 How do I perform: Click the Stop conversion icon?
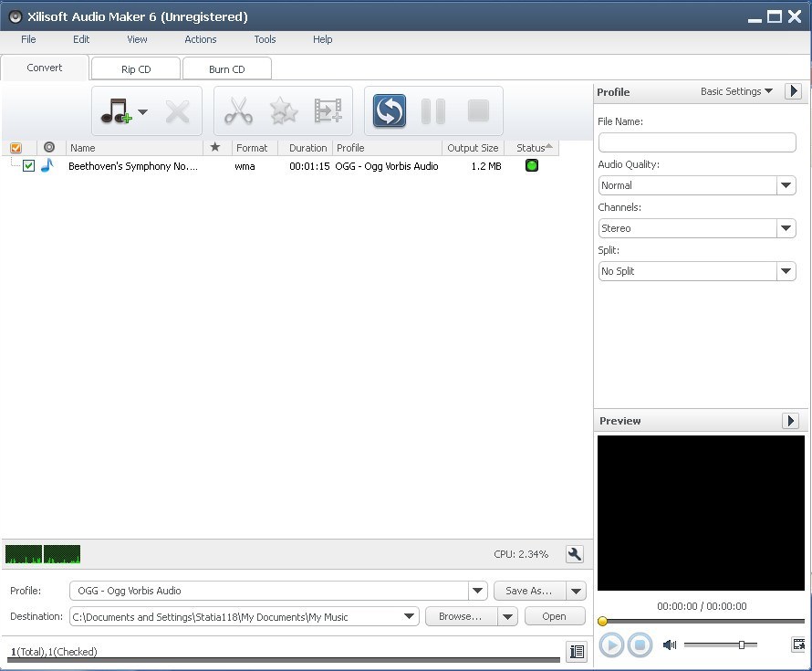478,110
